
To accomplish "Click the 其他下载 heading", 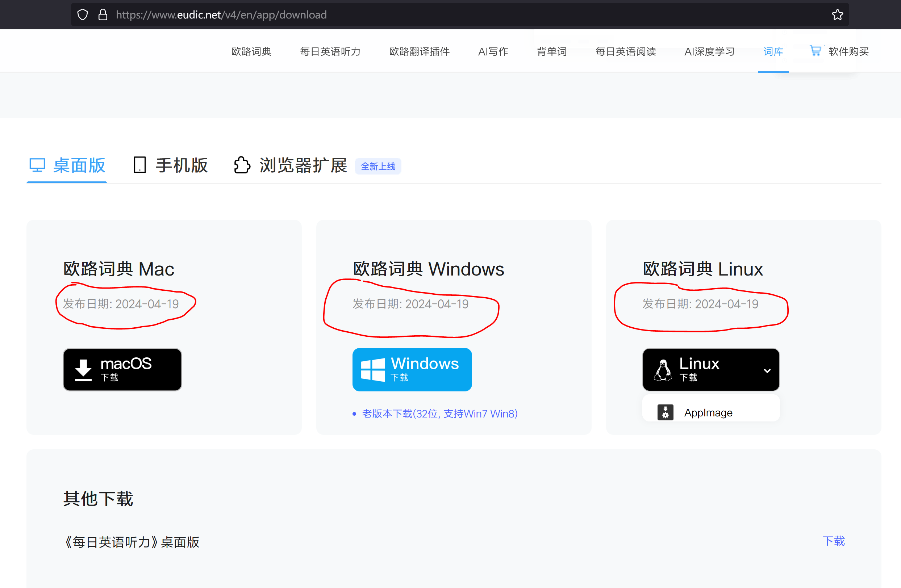I will (x=98, y=499).
